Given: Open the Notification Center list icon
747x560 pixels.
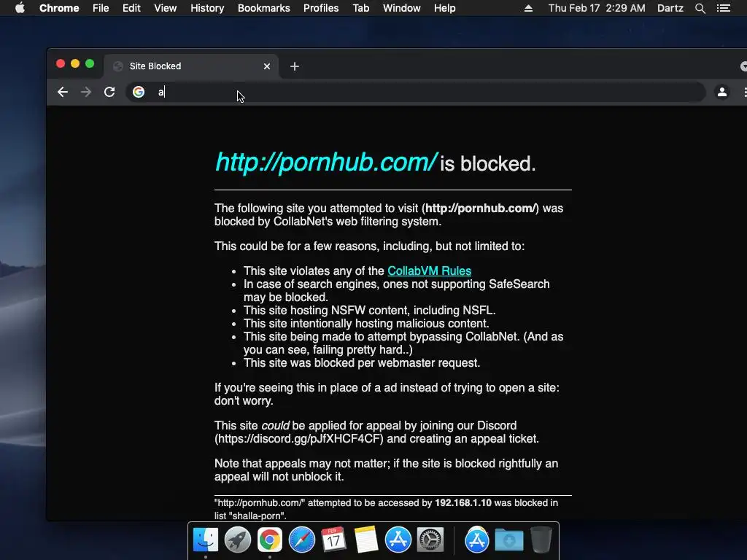Looking at the screenshot, I should (724, 8).
